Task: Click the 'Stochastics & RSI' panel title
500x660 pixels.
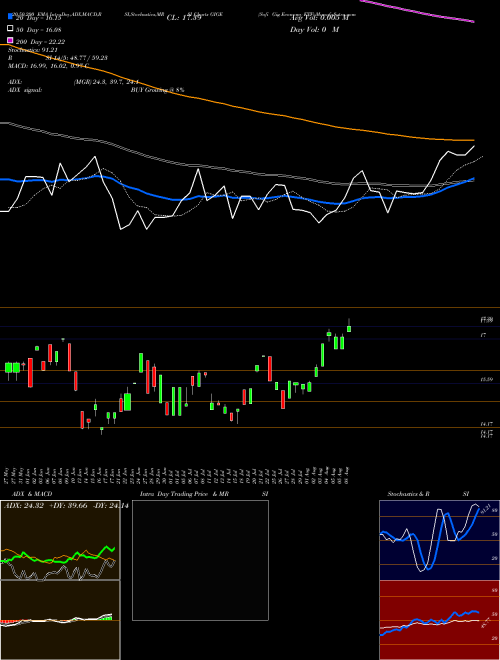Action: tap(428, 494)
